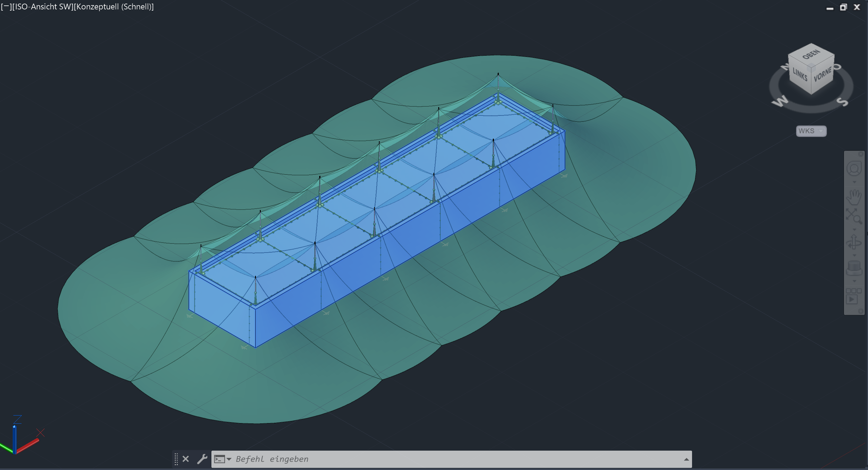Open the navigation bar customize menu
Screen dimensions: 868x470
pyautogui.click(x=861, y=311)
